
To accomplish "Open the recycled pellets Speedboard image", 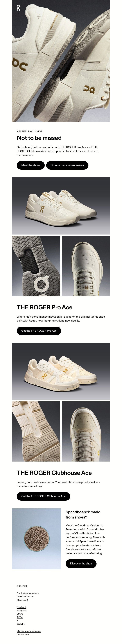I will (x=36, y=539).
